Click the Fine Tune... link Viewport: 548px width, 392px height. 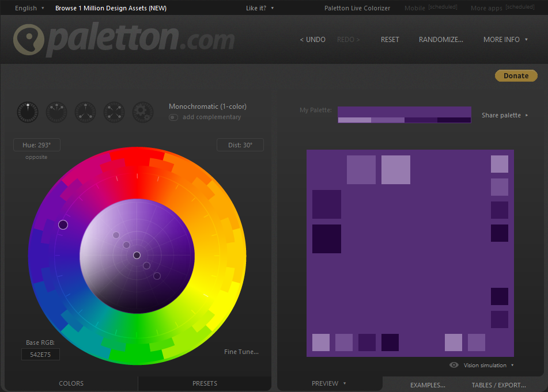pyautogui.click(x=241, y=352)
